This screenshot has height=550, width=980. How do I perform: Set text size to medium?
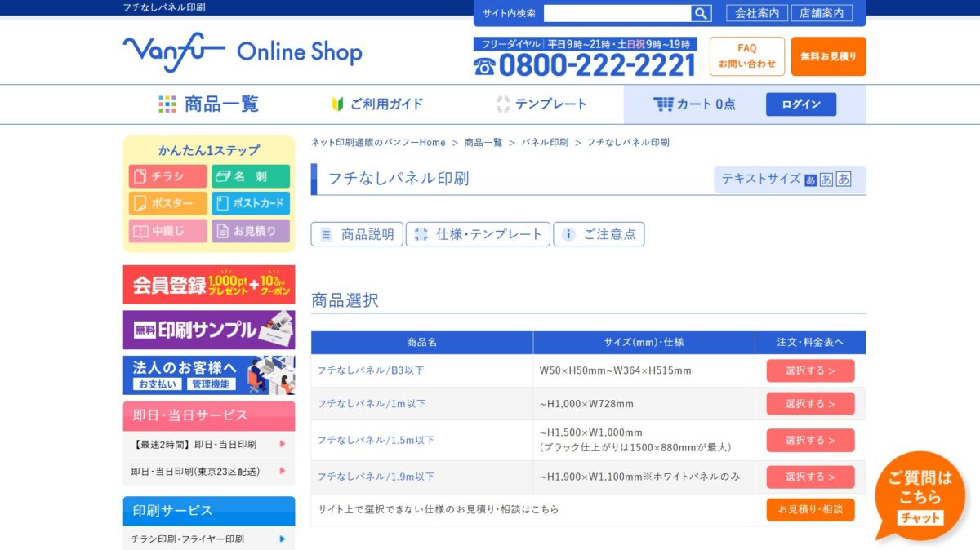826,180
